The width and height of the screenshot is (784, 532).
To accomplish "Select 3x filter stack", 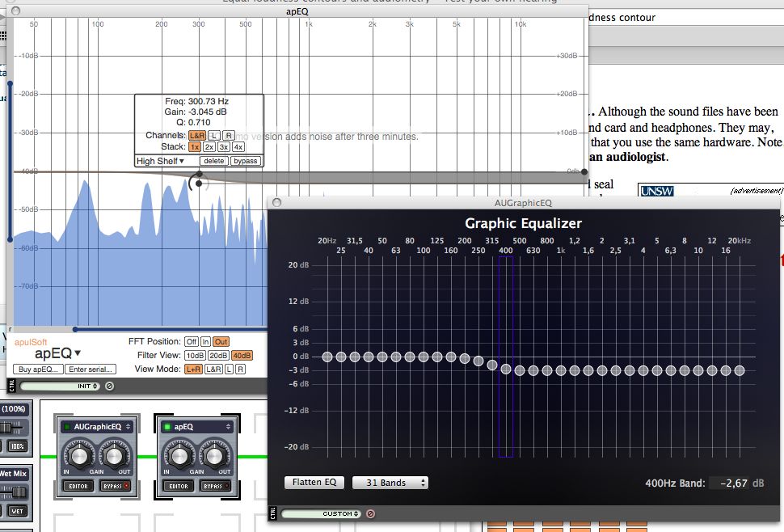I will tap(224, 147).
